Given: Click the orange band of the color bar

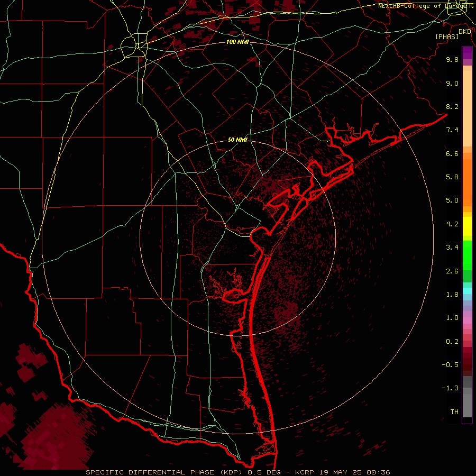Looking at the screenshot, I should point(467,182).
